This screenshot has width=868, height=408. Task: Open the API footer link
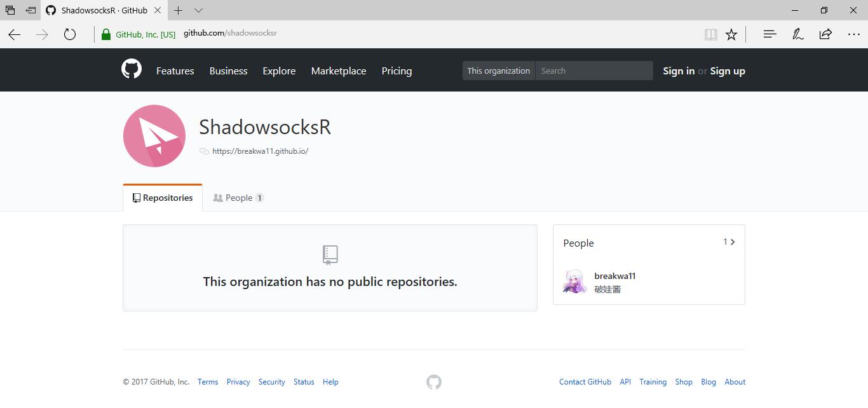tap(625, 382)
